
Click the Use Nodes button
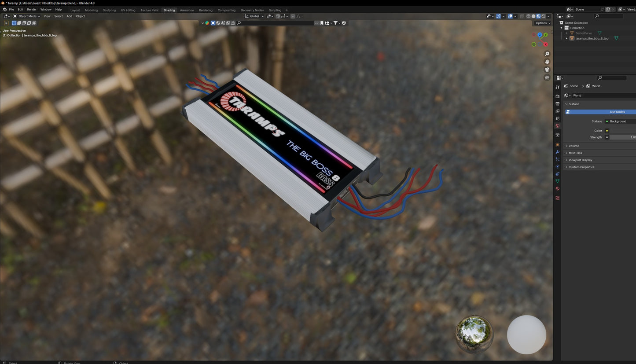pos(617,112)
